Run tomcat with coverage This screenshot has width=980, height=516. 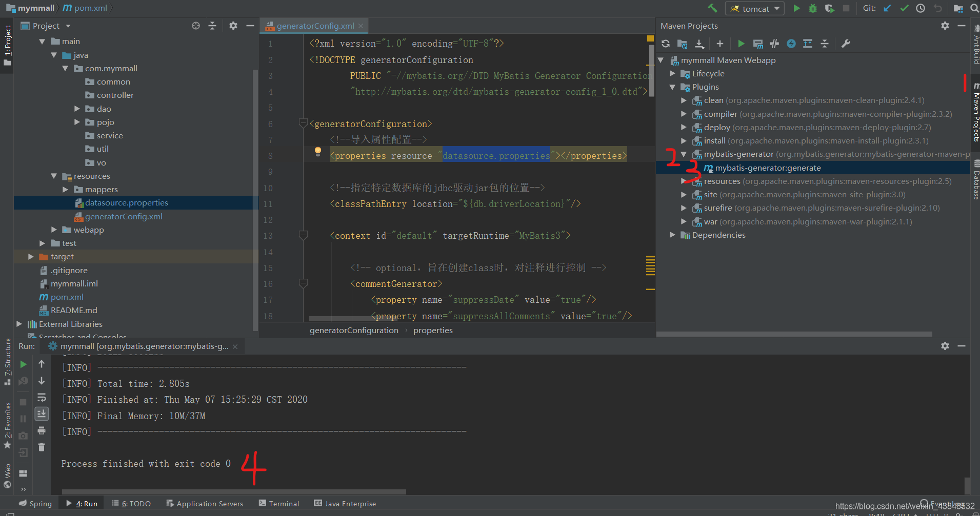(829, 8)
